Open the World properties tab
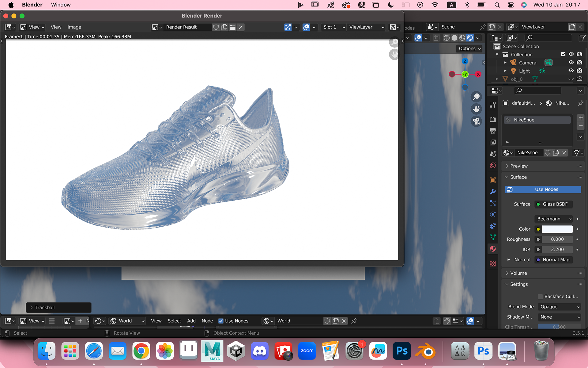 point(493,166)
